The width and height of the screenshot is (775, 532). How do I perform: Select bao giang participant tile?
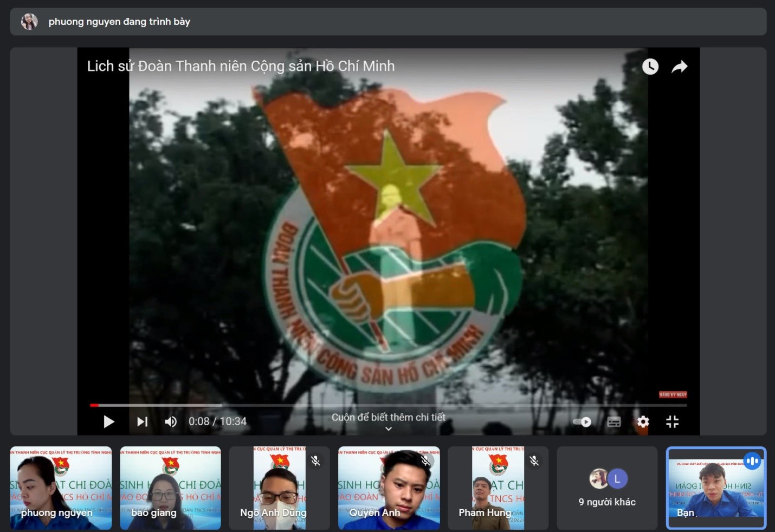170,488
